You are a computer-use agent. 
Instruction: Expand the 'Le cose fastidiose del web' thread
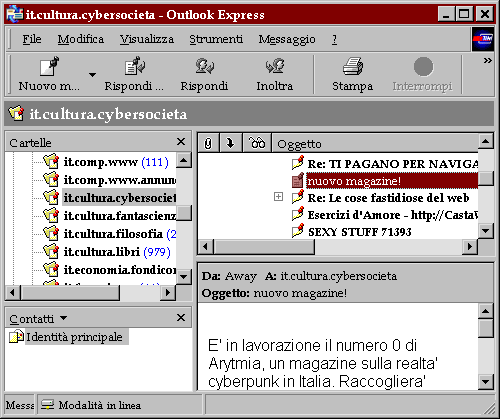[x=278, y=197]
